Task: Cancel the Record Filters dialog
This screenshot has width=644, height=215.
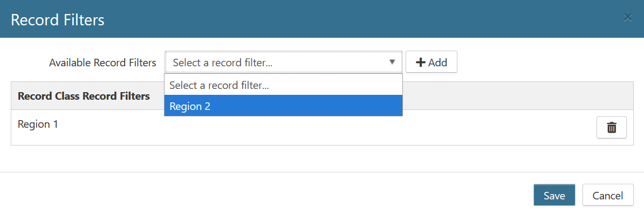Action: [x=607, y=195]
